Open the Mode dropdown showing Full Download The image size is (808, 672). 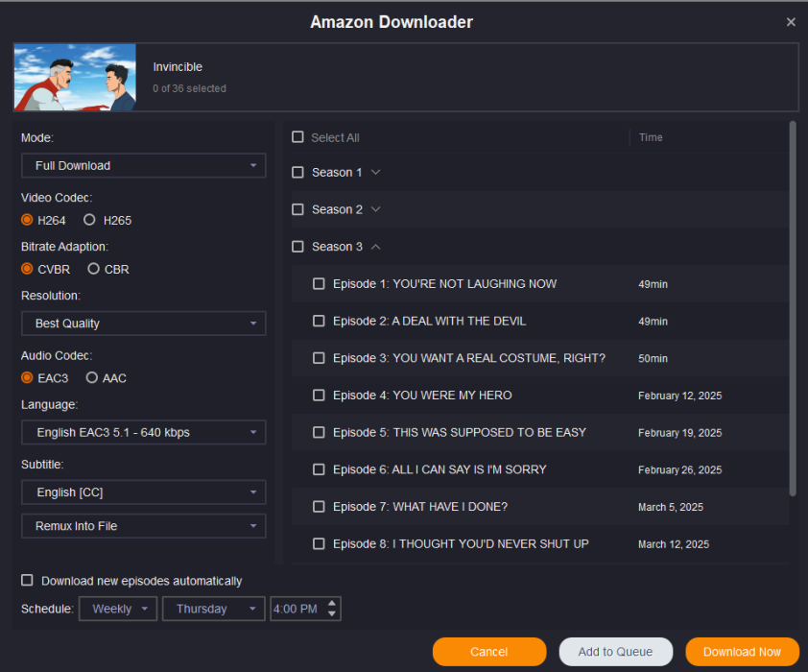143,165
